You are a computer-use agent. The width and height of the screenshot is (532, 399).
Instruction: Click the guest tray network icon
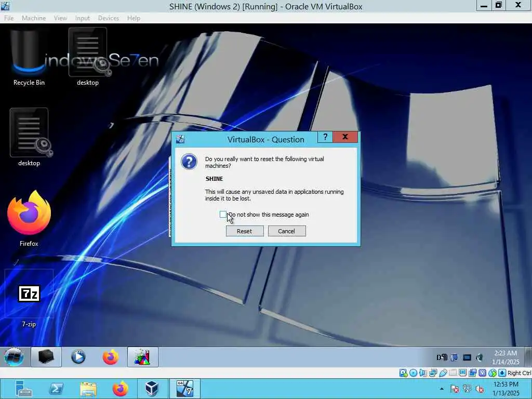coord(454,357)
